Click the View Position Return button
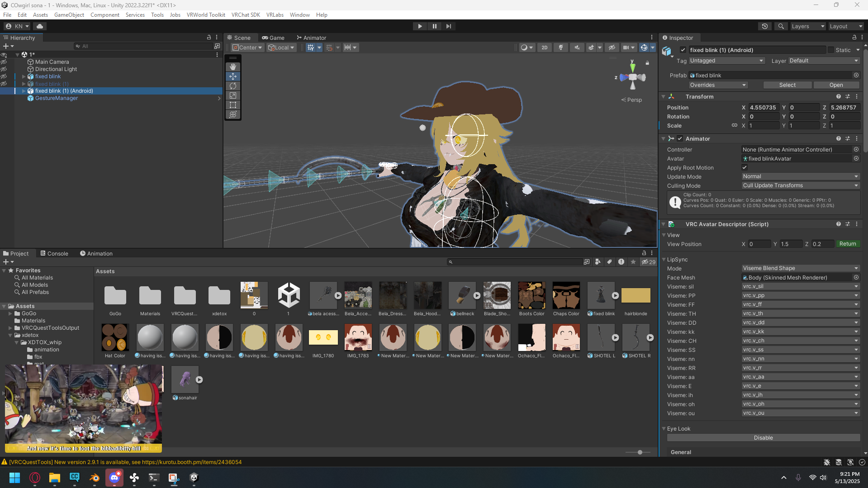The image size is (868, 488). tap(848, 244)
